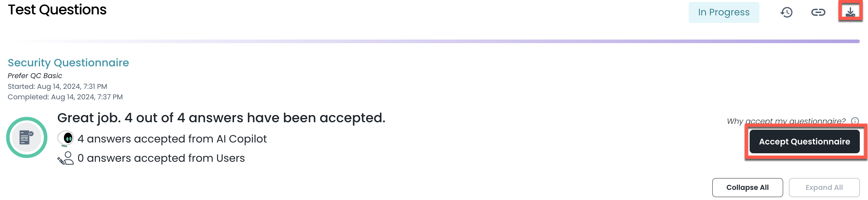Open the Security Questionnaire link
Screen dimensions: 868x200
pyautogui.click(x=69, y=62)
